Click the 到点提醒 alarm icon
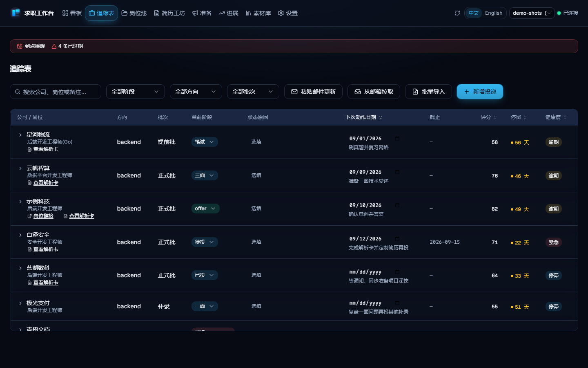Image resolution: width=588 pixels, height=368 pixels. click(20, 46)
